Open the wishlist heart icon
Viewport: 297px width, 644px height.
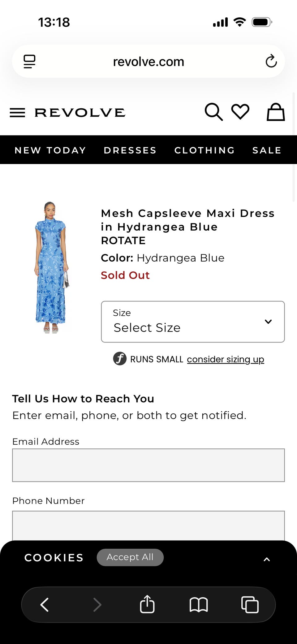point(240,111)
